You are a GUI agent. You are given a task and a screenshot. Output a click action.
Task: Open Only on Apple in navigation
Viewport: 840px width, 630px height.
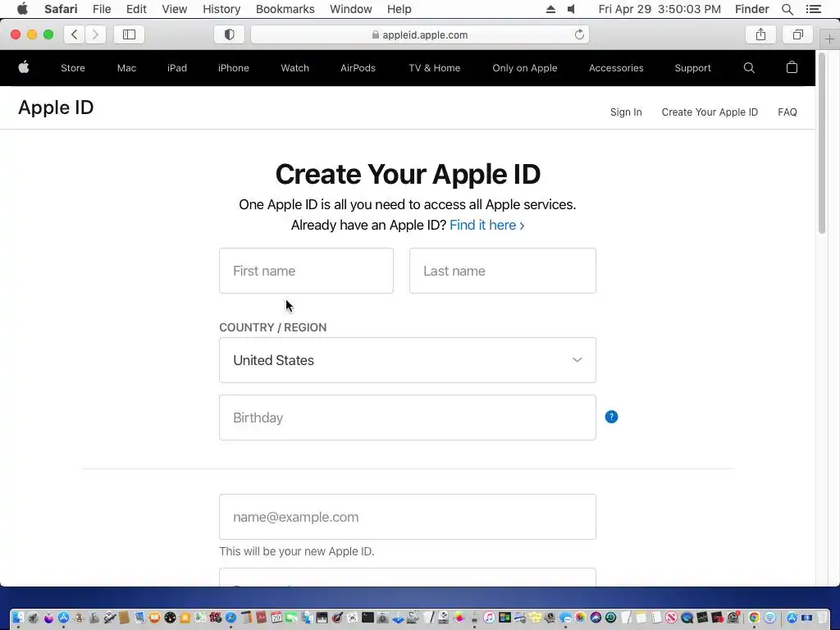(x=524, y=68)
